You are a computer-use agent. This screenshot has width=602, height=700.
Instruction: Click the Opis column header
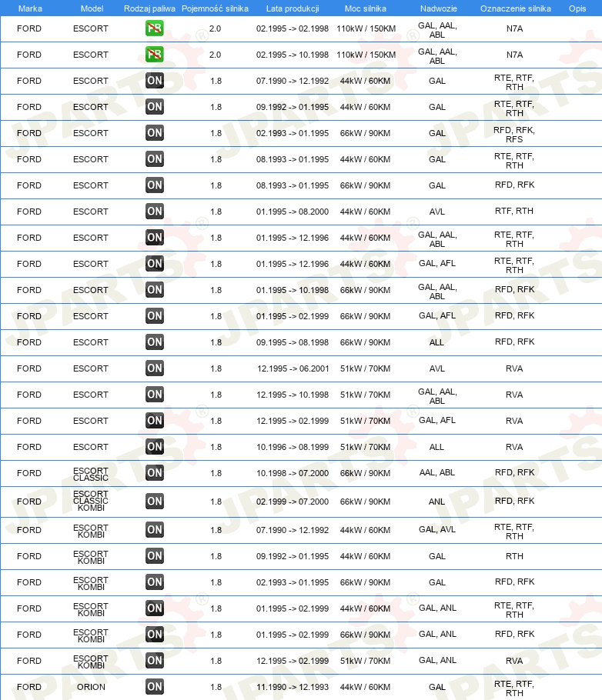(x=577, y=8)
